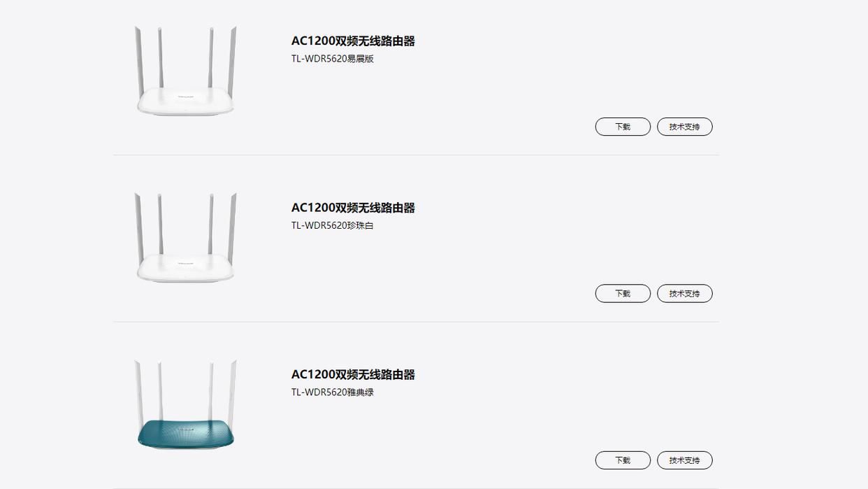Click AC1200双频无线路由器 title above 雅典绿
The image size is (868, 489).
click(x=353, y=374)
